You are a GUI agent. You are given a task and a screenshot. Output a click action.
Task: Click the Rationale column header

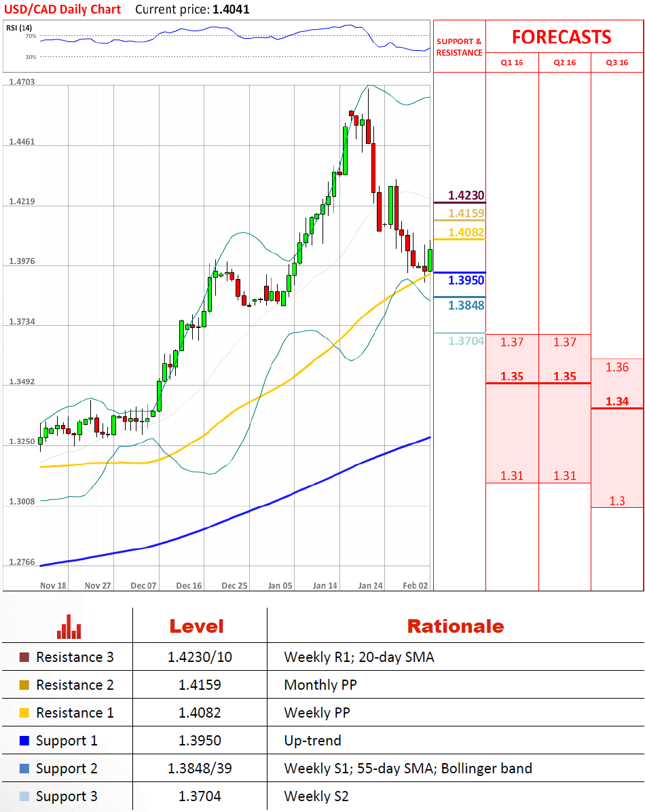point(455,626)
